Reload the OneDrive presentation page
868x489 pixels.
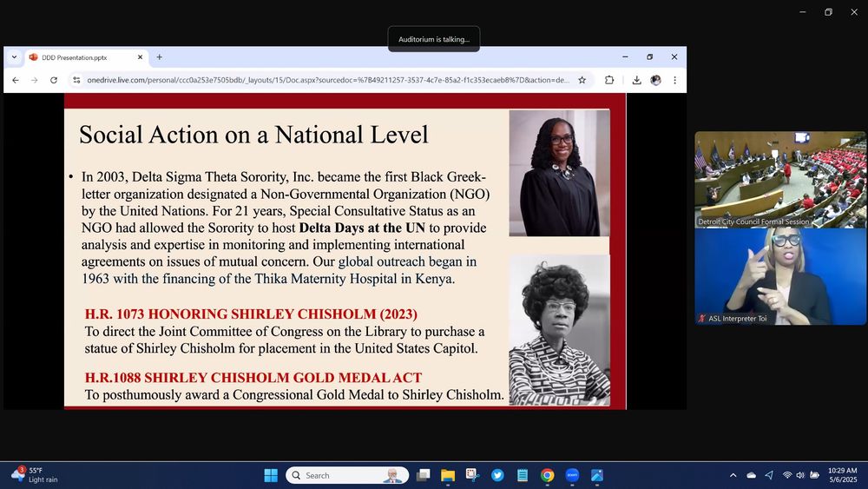click(x=54, y=80)
